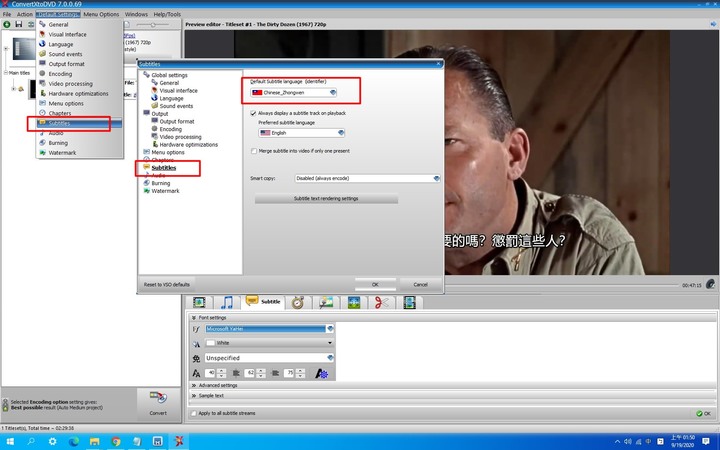
Task: Select Hardware optimizations in the Default Settings menu
Action: [78, 94]
